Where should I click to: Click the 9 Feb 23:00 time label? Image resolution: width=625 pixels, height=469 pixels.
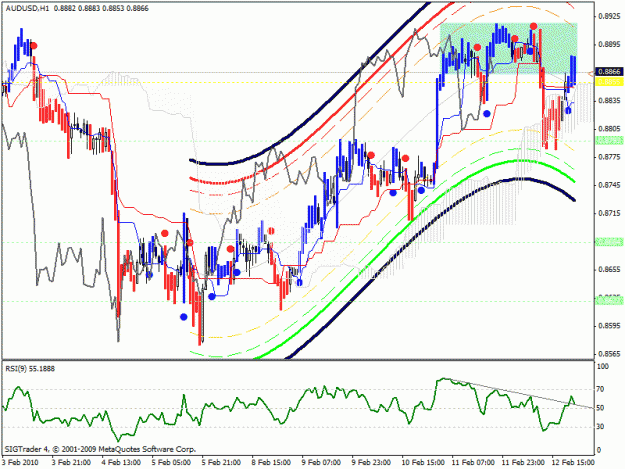pyautogui.click(x=371, y=462)
